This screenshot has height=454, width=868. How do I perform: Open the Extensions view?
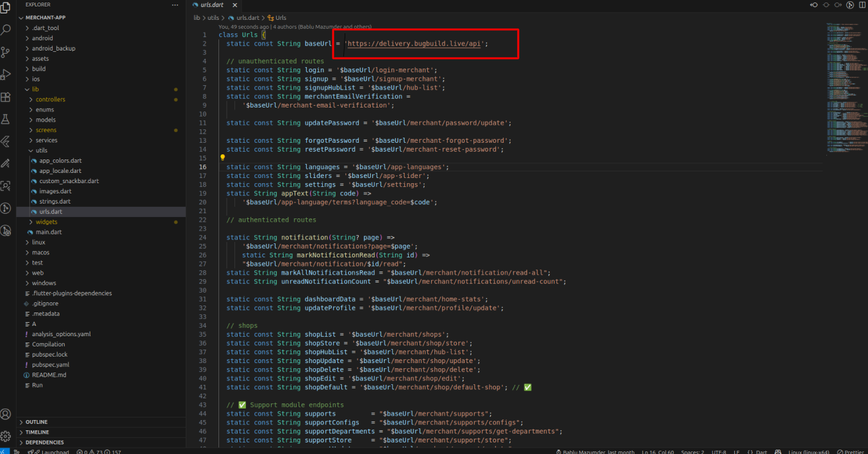(x=6, y=97)
